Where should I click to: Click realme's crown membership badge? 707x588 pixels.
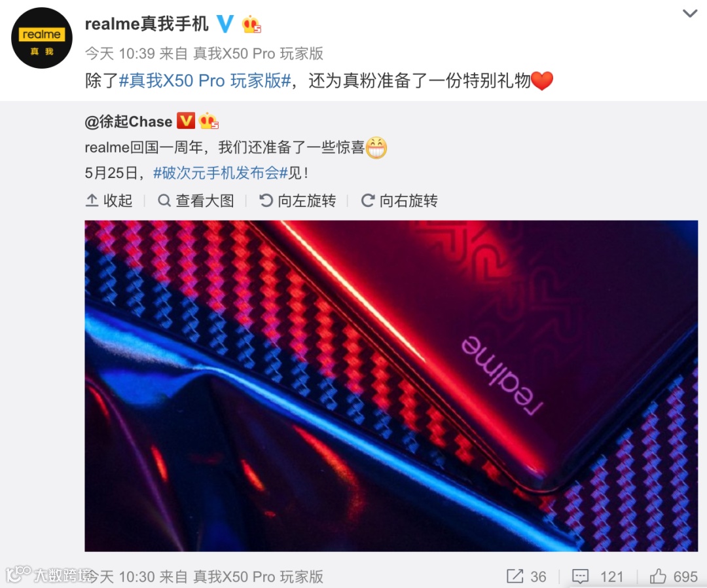click(x=251, y=24)
